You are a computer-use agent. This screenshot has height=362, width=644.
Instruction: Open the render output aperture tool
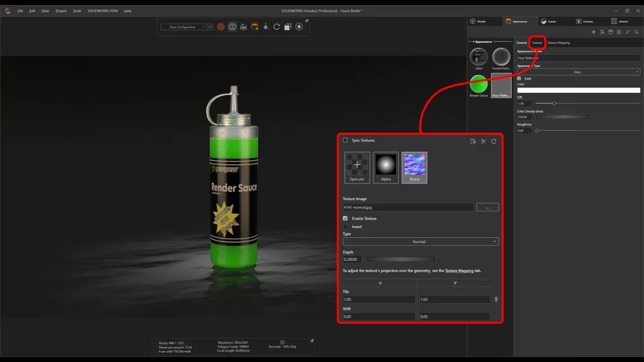pos(299,26)
